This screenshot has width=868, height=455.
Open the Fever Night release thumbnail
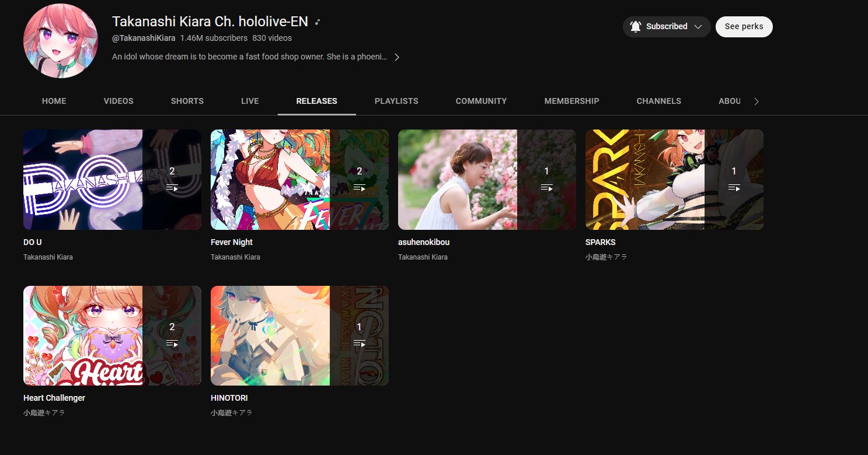pos(299,180)
